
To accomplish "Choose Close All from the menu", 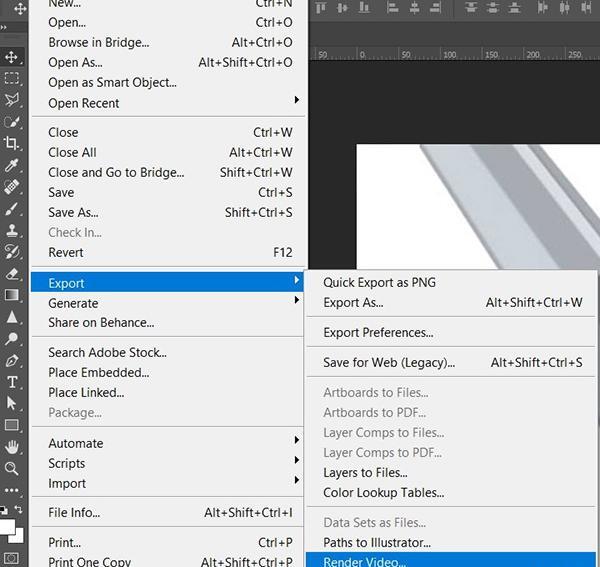I will tap(168, 153).
